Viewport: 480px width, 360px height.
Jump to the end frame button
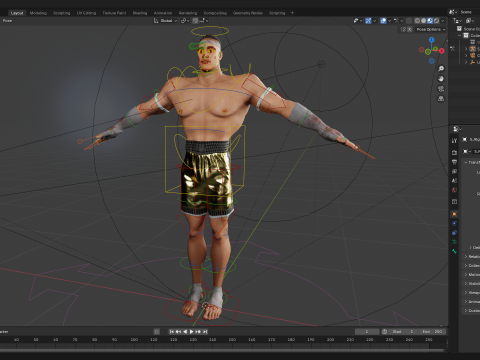[205, 332]
